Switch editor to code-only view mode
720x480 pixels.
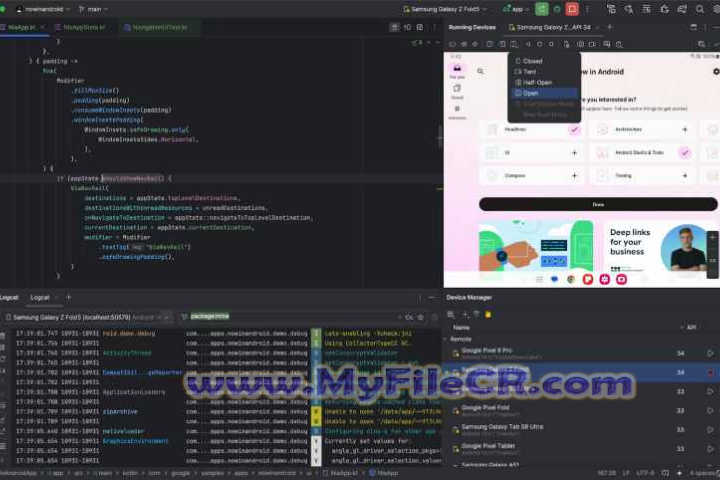(394, 28)
